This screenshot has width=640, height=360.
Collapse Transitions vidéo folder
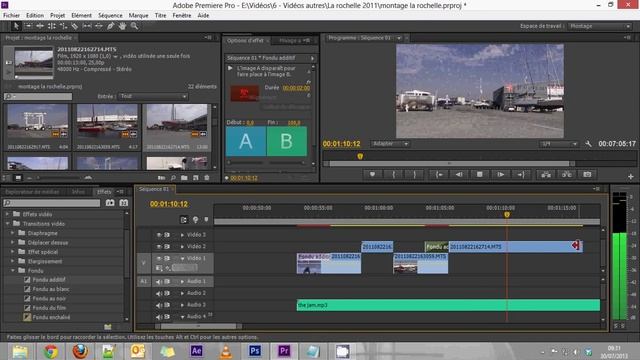(x=7, y=224)
